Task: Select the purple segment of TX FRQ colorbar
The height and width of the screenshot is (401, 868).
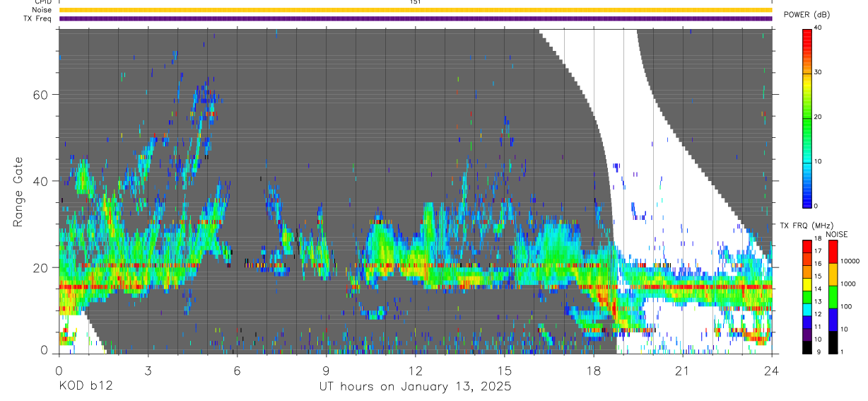Action: click(807, 333)
